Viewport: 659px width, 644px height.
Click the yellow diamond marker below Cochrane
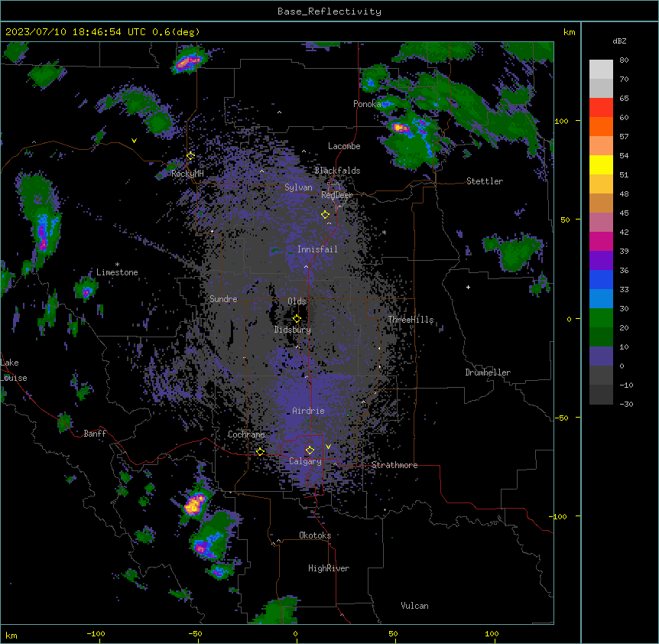(x=260, y=452)
